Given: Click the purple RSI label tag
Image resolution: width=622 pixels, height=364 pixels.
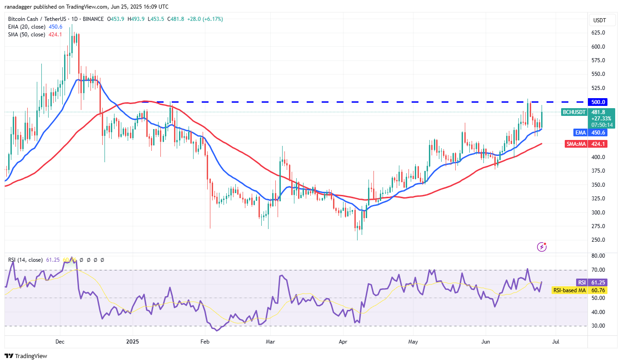Looking at the screenshot, I should point(582,282).
